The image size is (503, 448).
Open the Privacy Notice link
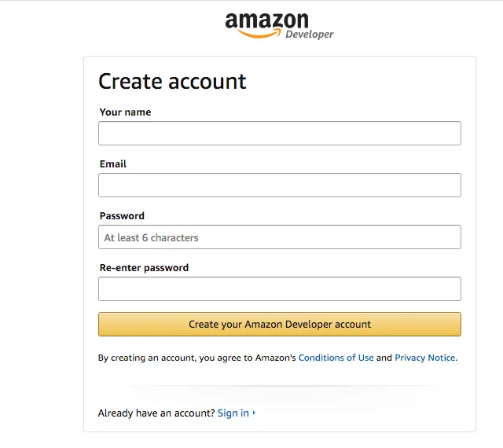424,358
